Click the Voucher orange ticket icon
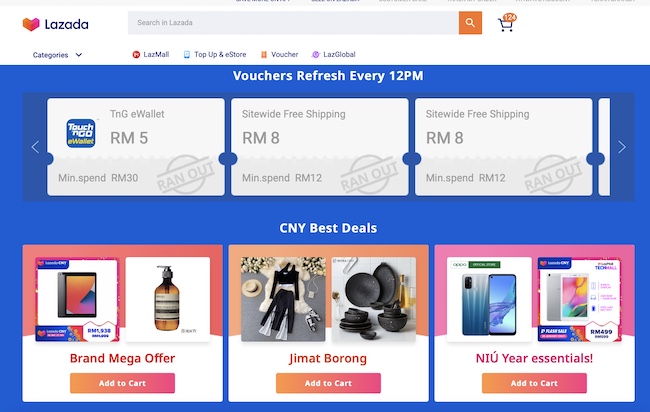This screenshot has height=412, width=650. coord(264,54)
